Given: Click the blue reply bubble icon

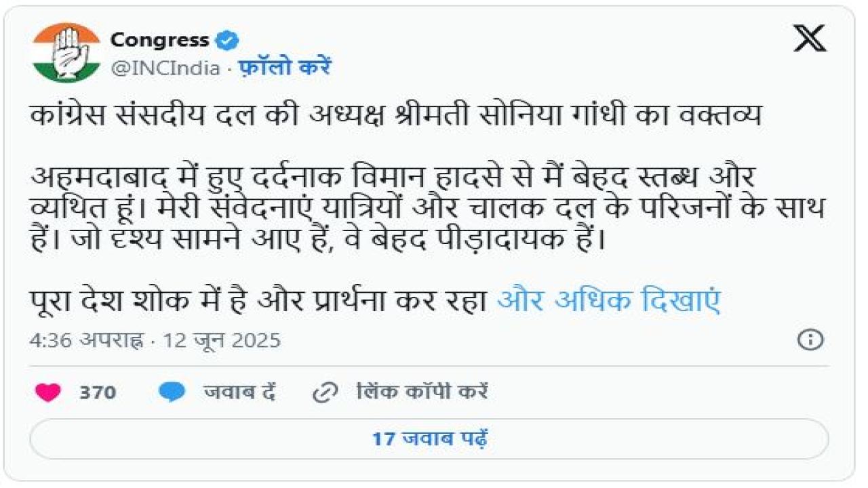Looking at the screenshot, I should 172,392.
